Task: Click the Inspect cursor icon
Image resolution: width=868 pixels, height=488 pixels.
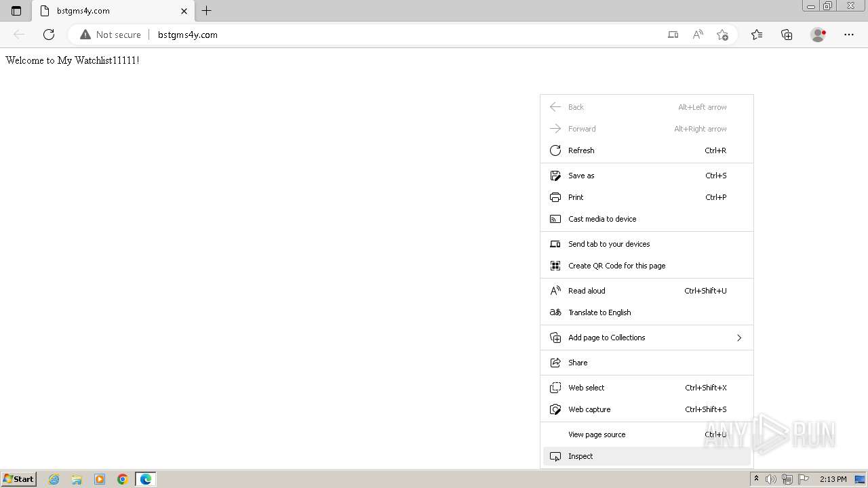Action: pyautogui.click(x=555, y=456)
